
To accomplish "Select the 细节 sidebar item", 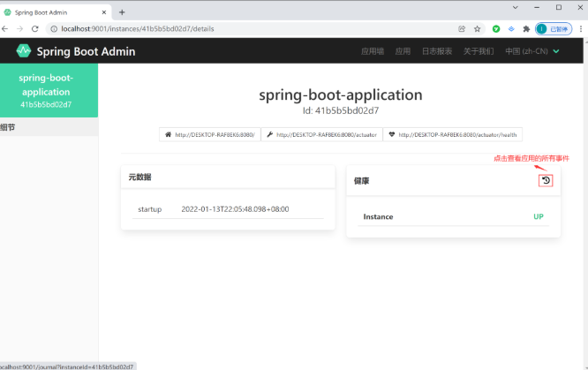I will pyautogui.click(x=49, y=127).
